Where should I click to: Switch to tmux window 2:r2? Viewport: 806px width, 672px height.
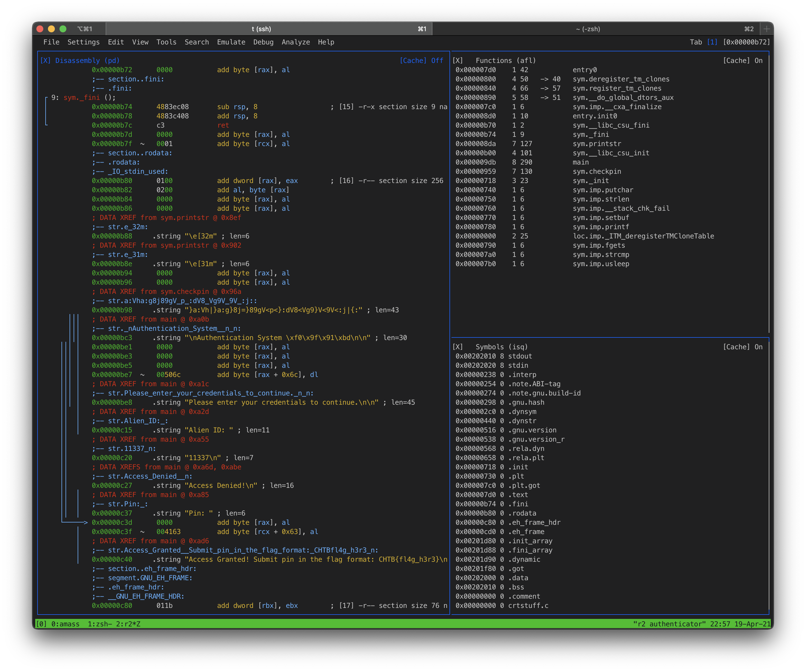(128, 624)
